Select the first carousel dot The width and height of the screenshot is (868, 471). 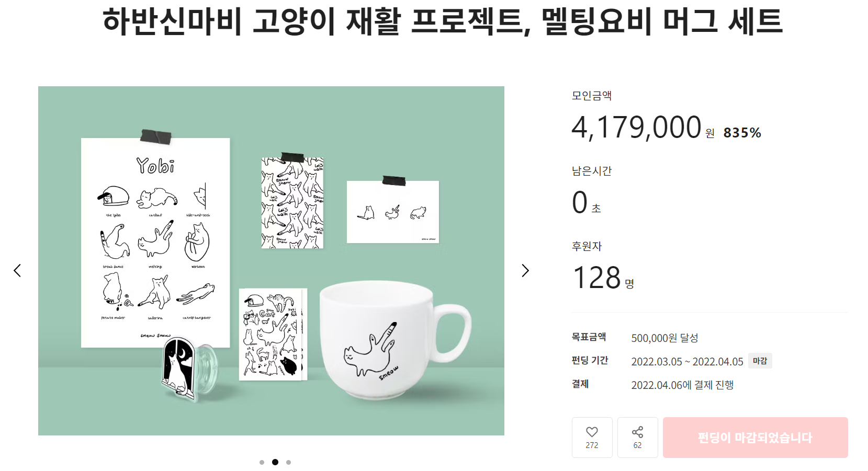(262, 462)
